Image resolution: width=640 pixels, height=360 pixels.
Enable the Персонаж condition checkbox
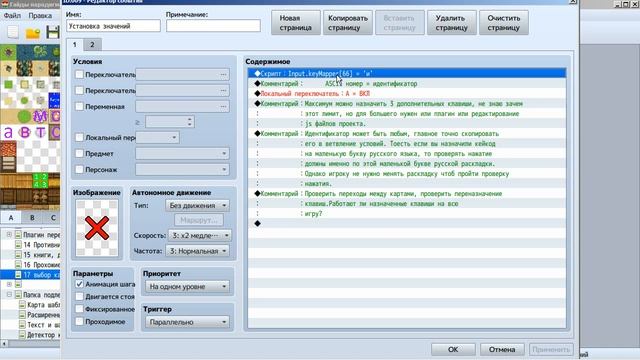79,169
